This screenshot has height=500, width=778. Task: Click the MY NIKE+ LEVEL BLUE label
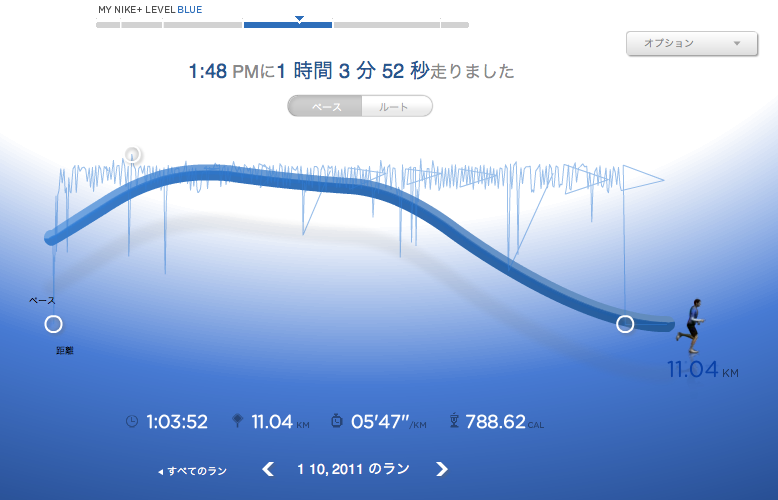[x=150, y=9]
